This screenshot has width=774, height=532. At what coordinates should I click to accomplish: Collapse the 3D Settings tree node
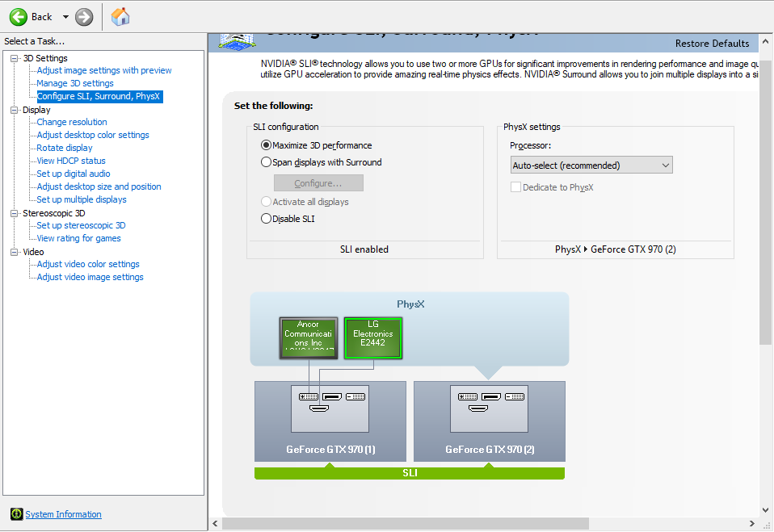point(15,58)
